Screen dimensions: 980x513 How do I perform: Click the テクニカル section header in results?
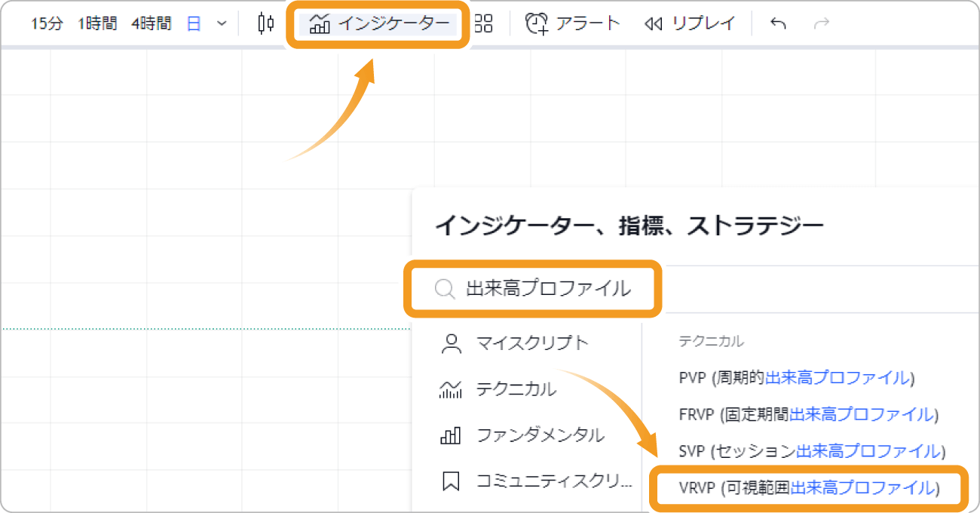711,342
